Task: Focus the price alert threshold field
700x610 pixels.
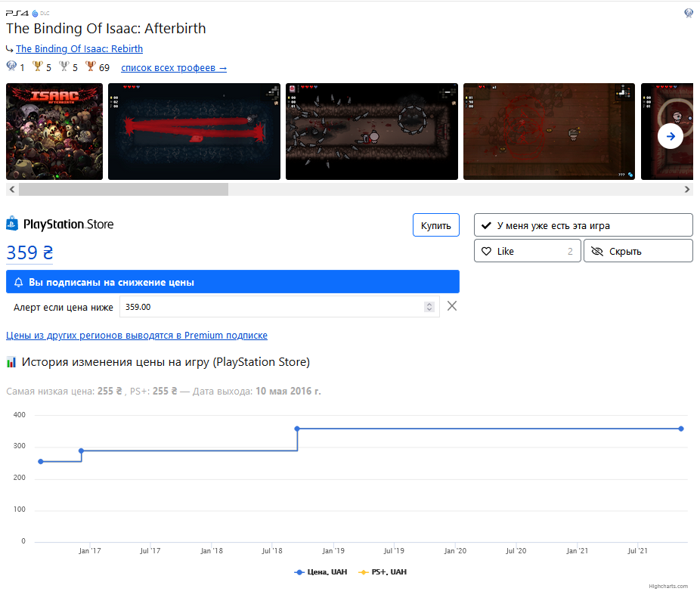Action: point(280,307)
